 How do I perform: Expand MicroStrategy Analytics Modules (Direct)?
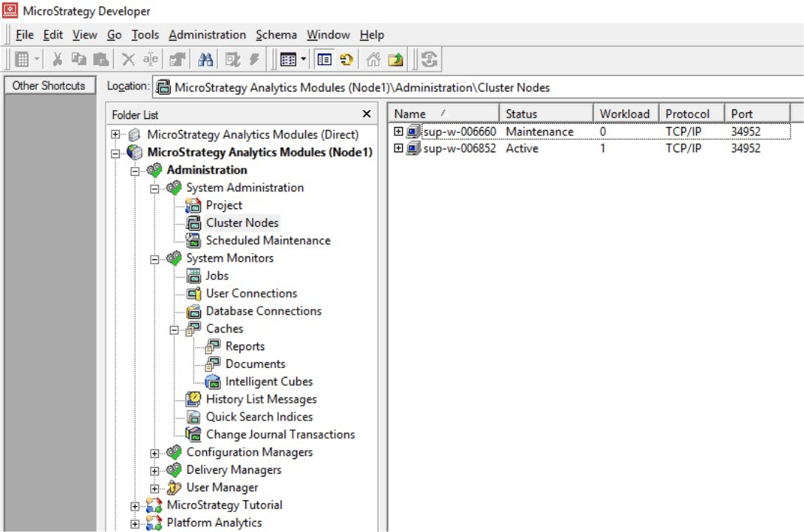pos(115,134)
